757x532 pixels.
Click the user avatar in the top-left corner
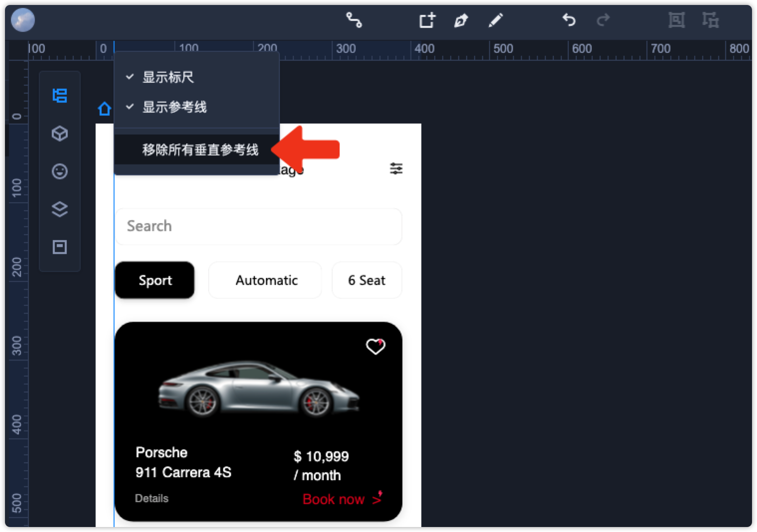(x=23, y=20)
